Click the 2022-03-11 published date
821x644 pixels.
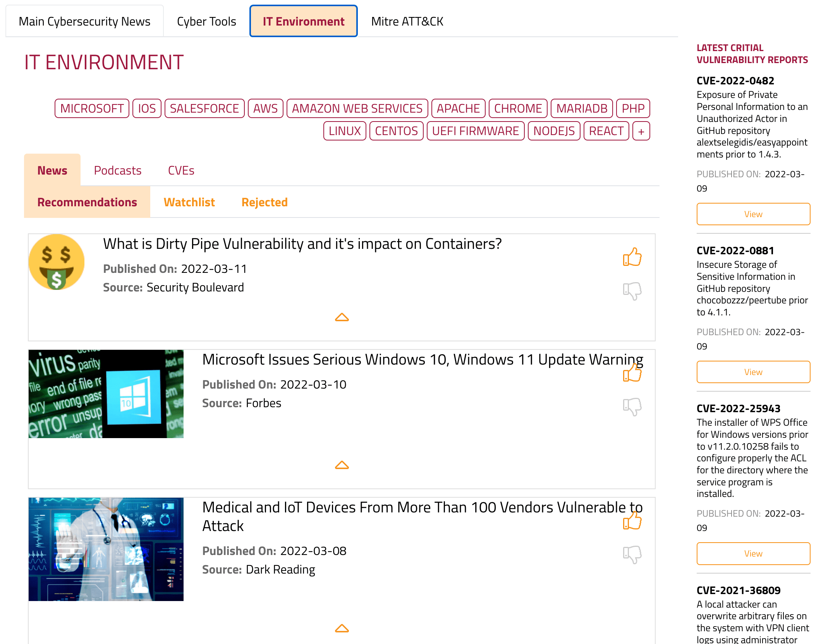[214, 269]
